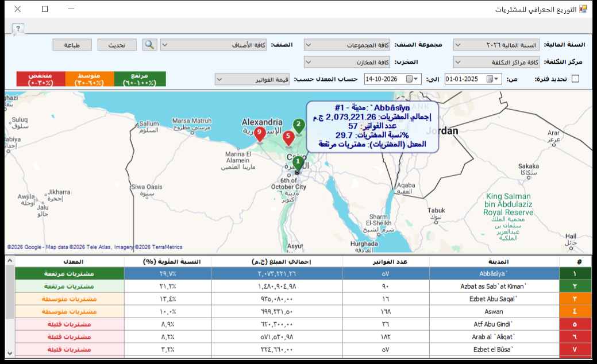Click the green مرتفع legend swatch
Image resolution: width=597 pixels, height=364 pixels.
click(140, 79)
